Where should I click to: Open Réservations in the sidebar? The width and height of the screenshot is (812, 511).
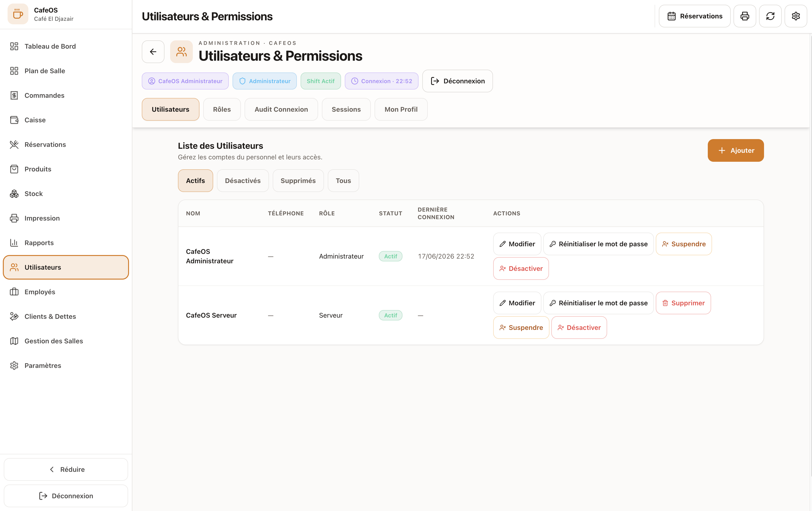click(66, 145)
